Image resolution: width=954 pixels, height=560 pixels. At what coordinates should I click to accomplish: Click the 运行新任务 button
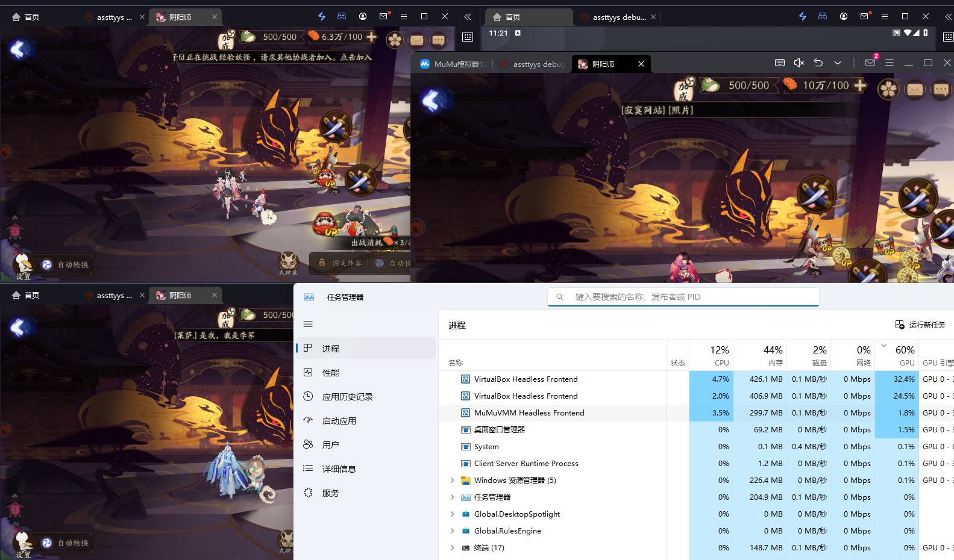[x=920, y=325]
